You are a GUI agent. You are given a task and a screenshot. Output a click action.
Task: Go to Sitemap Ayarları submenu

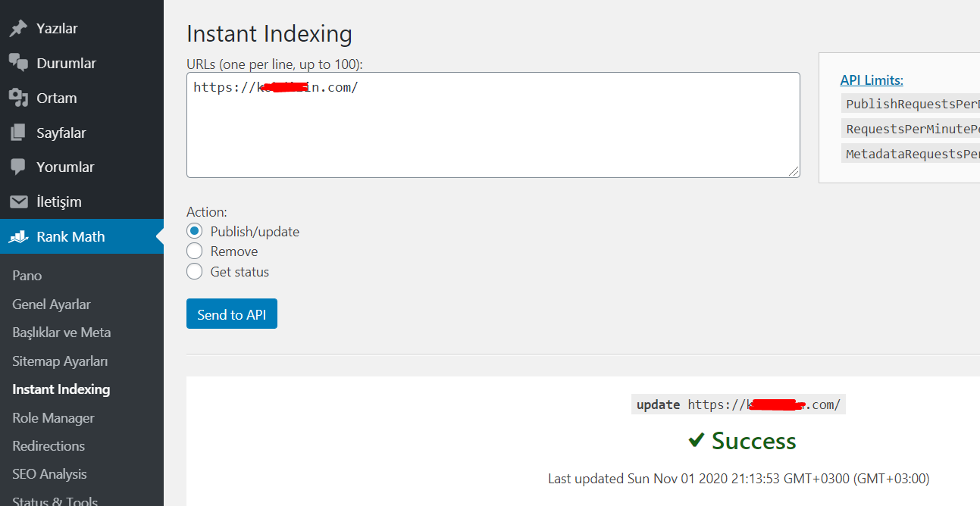click(x=60, y=361)
